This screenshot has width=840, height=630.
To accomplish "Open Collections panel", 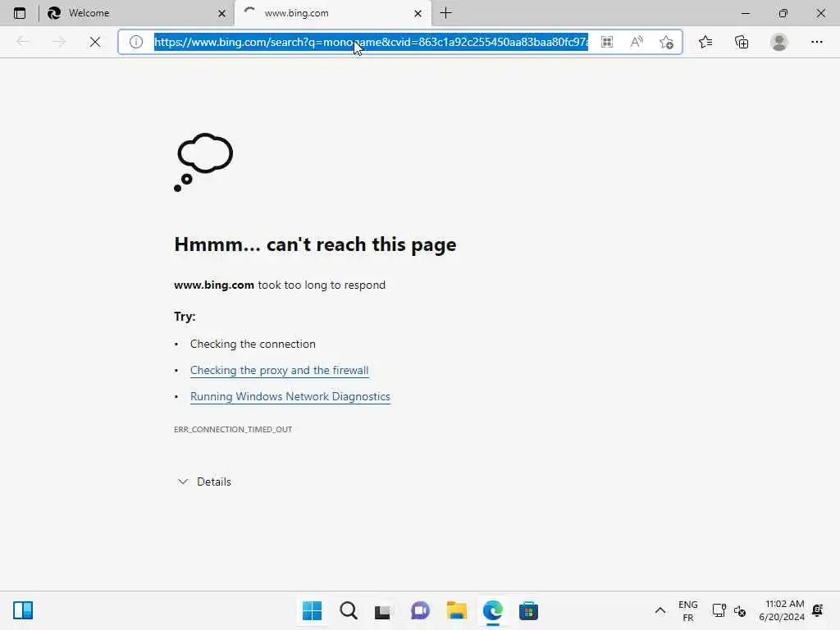I will 742,42.
